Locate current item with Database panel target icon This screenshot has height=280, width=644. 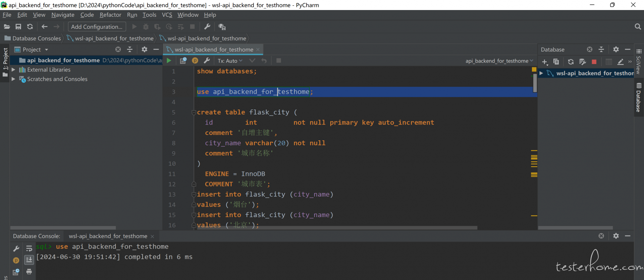590,50
